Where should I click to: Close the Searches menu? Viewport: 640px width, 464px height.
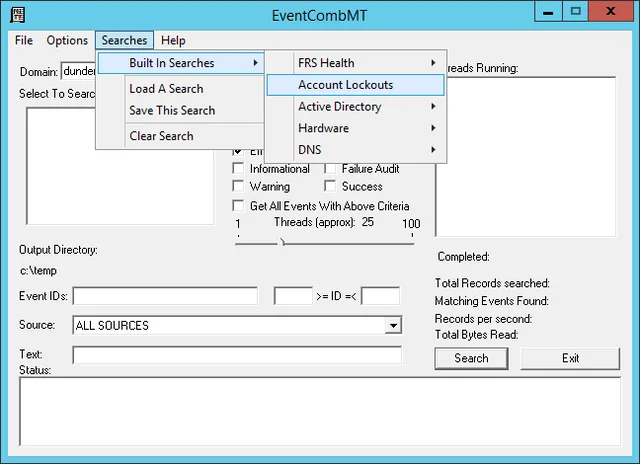[x=124, y=40]
